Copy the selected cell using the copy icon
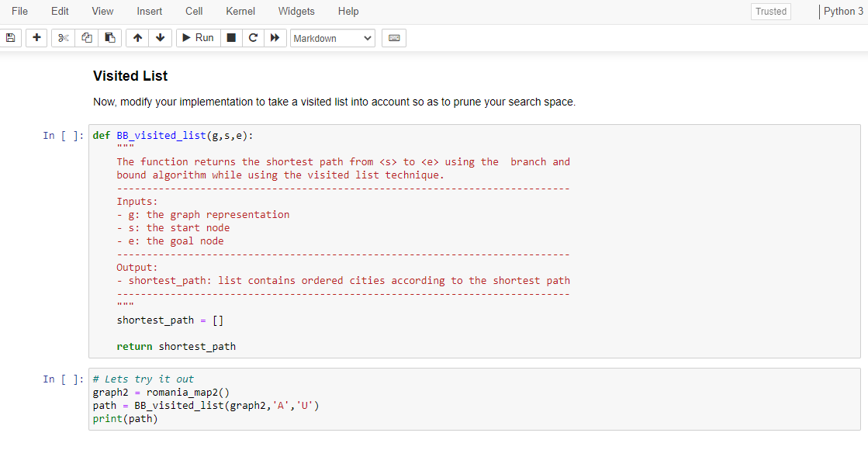This screenshot has height=450, width=868. click(x=86, y=37)
